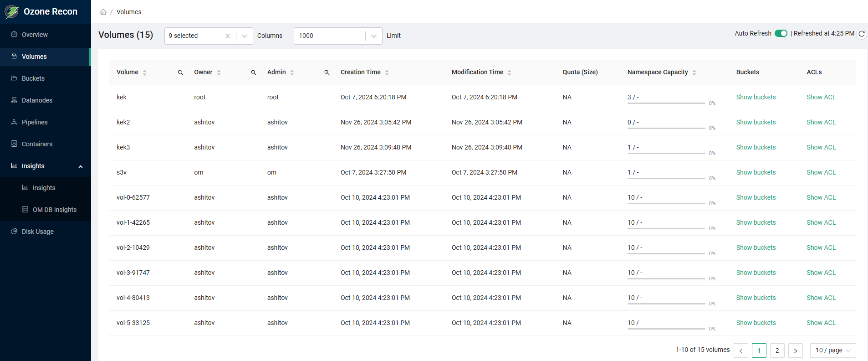This screenshot has width=868, height=361.
Task: Show ACL for vol-1-42265
Action: 821,222
